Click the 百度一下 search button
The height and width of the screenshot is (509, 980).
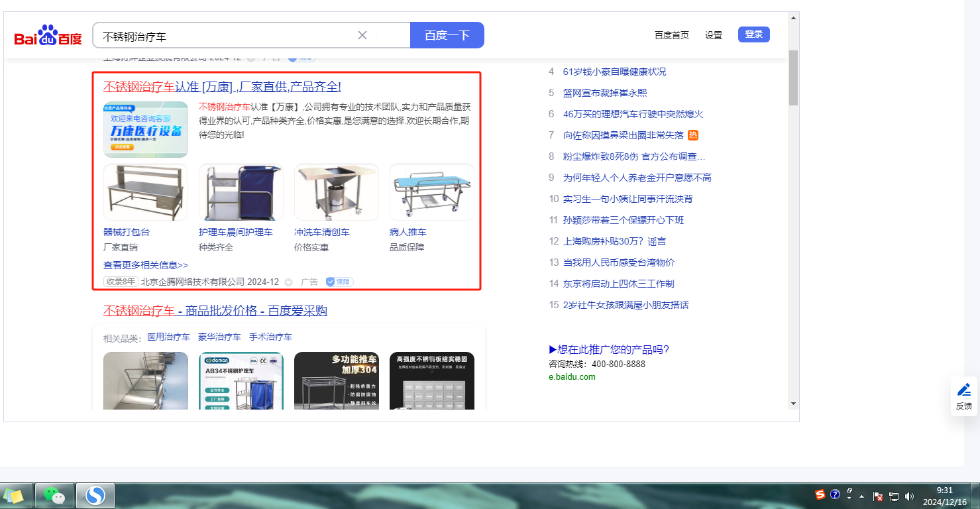point(447,35)
